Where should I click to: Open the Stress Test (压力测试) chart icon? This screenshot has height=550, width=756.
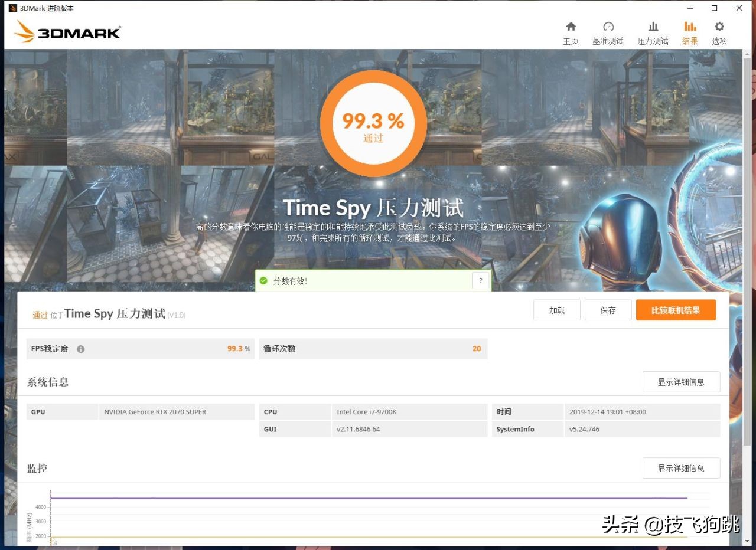pyautogui.click(x=653, y=32)
